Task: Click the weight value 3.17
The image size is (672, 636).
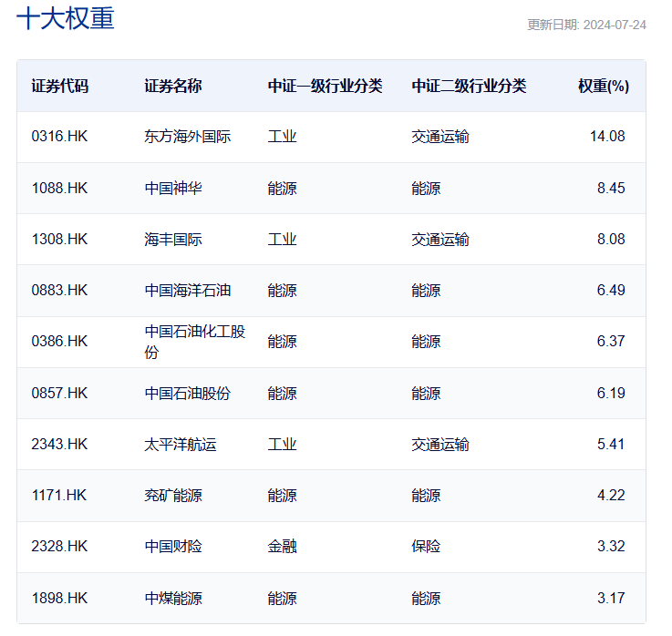Action: click(611, 598)
